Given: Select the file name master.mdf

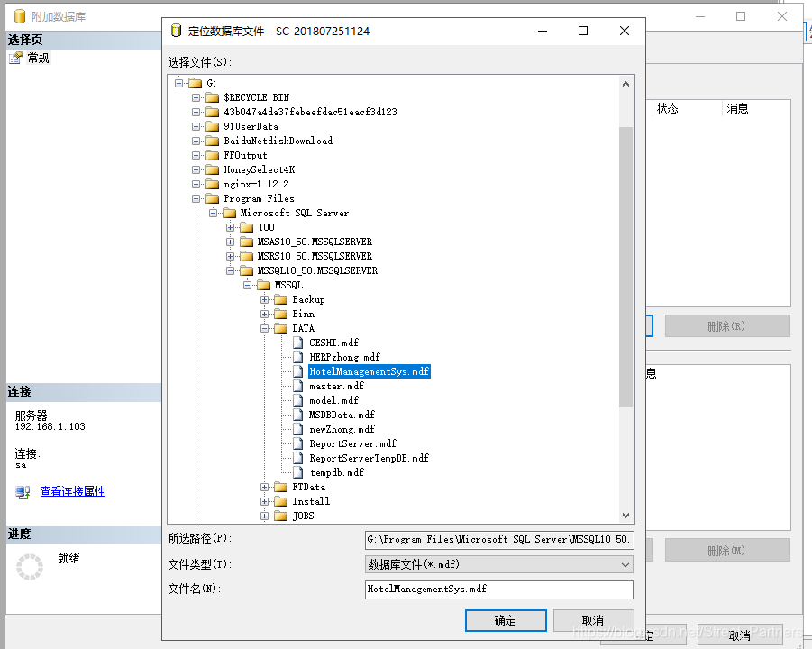Looking at the screenshot, I should pos(337,386).
